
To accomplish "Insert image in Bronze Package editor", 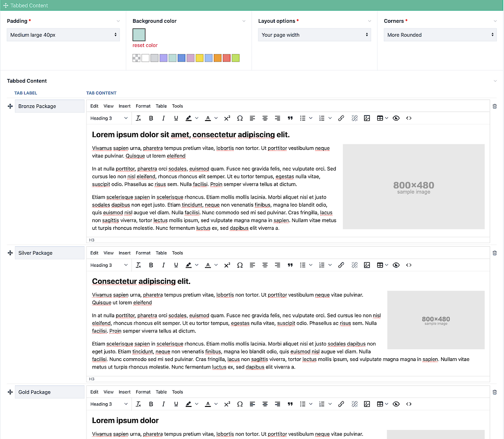I will (367, 118).
